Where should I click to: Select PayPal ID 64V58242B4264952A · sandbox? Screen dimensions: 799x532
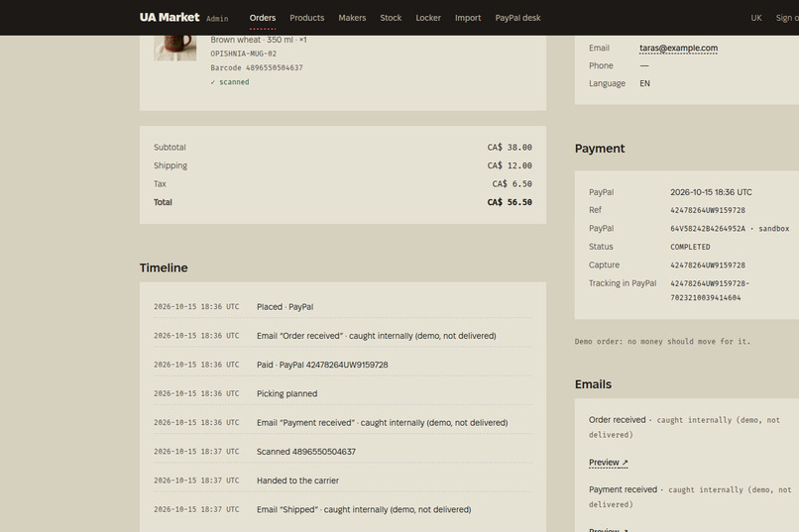click(730, 229)
